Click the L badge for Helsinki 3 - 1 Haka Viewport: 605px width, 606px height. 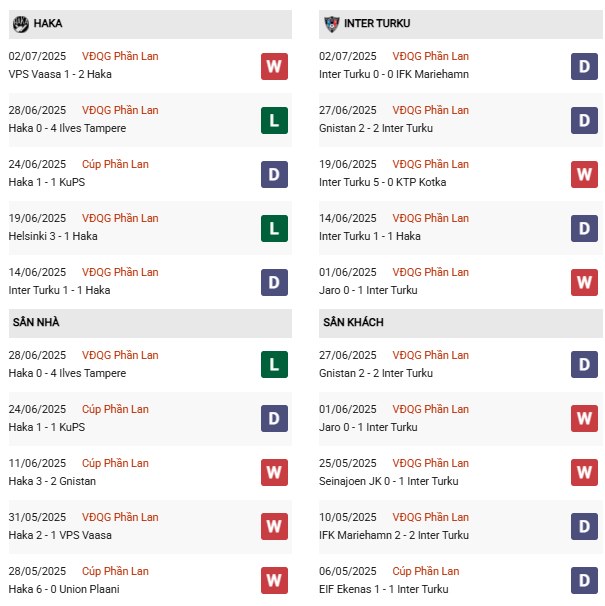pyautogui.click(x=274, y=228)
